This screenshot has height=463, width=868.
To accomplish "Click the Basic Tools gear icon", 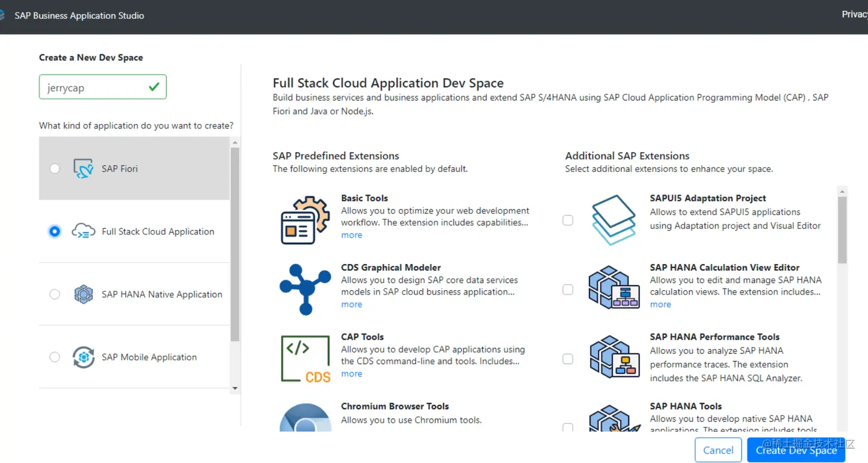I will click(305, 220).
